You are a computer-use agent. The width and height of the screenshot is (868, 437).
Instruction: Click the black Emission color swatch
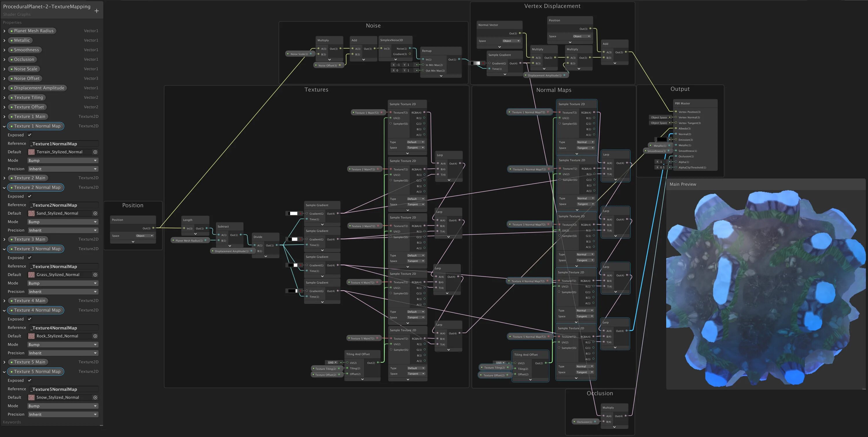(661, 139)
